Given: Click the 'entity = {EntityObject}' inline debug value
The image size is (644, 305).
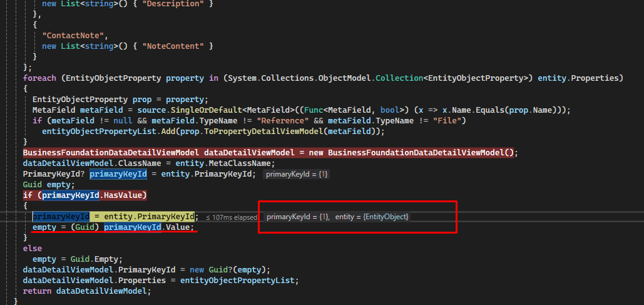Looking at the screenshot, I should point(372,217).
